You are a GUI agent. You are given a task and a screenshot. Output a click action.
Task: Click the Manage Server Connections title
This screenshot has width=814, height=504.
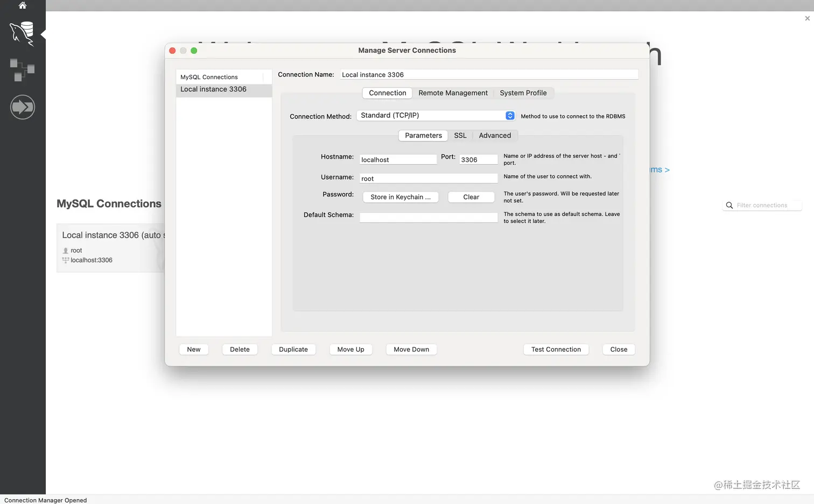(x=407, y=51)
